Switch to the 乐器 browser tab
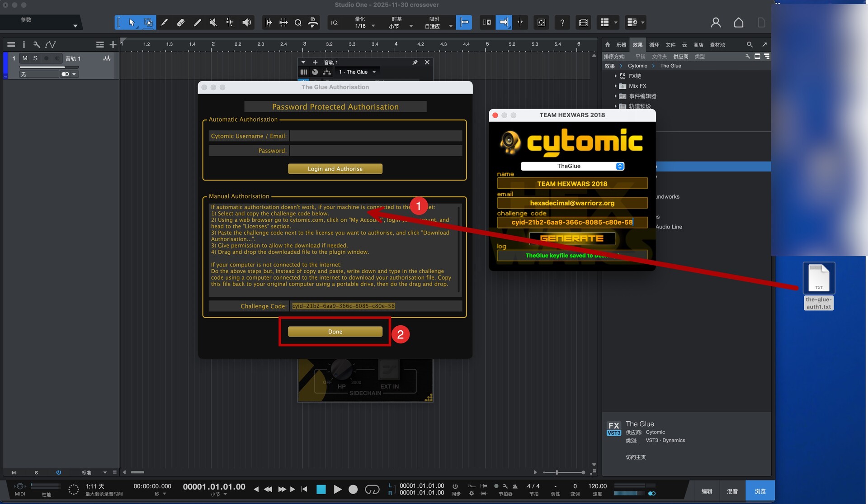Viewport: 868px width, 504px height. point(621,45)
